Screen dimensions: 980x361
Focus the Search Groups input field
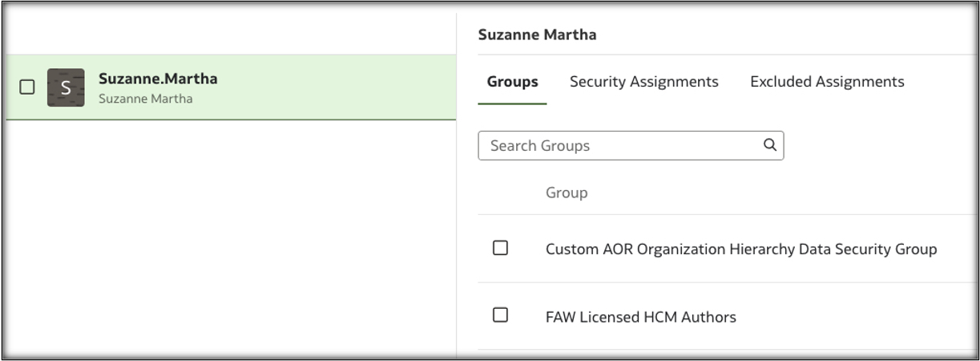(x=621, y=146)
